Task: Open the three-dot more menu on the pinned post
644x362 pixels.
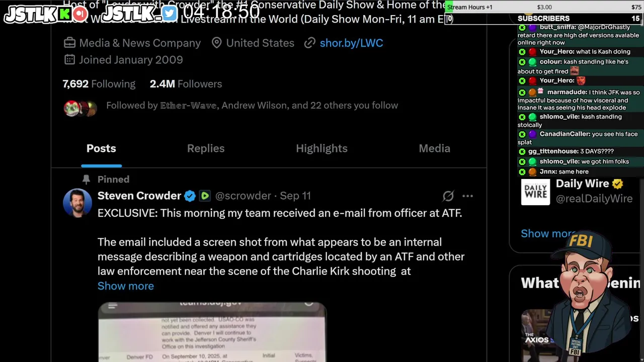Action: [x=467, y=196]
